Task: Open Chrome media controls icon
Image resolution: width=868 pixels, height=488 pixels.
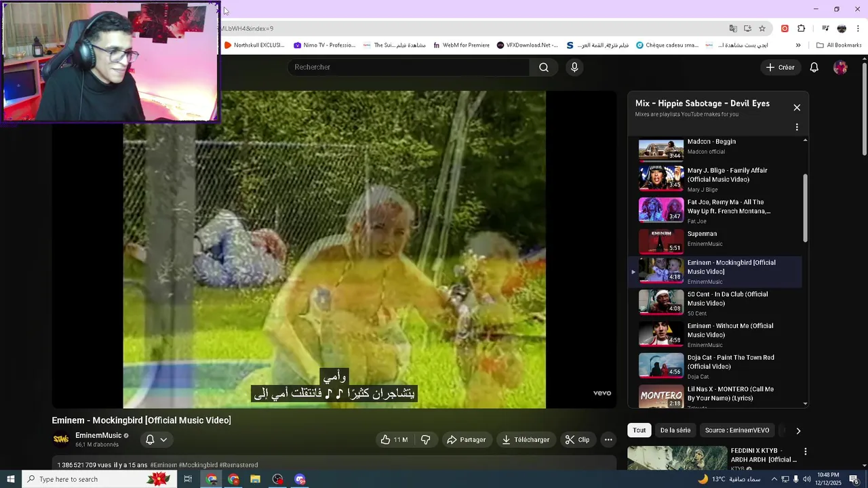Action: (825, 28)
